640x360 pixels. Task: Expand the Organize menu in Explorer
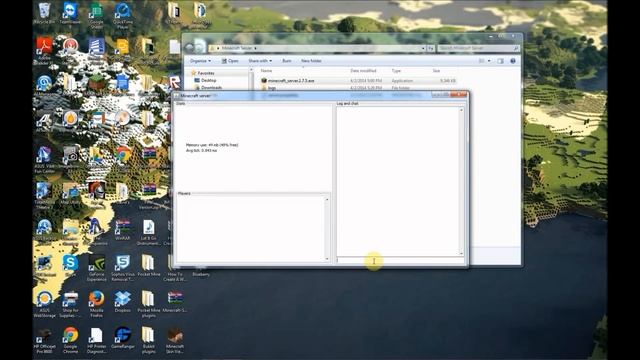(x=200, y=61)
